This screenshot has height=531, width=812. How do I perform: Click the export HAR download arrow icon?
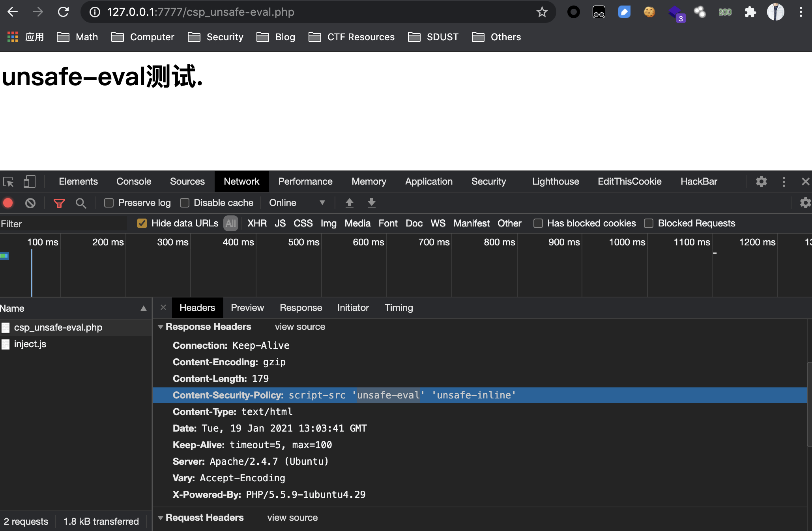pos(371,203)
